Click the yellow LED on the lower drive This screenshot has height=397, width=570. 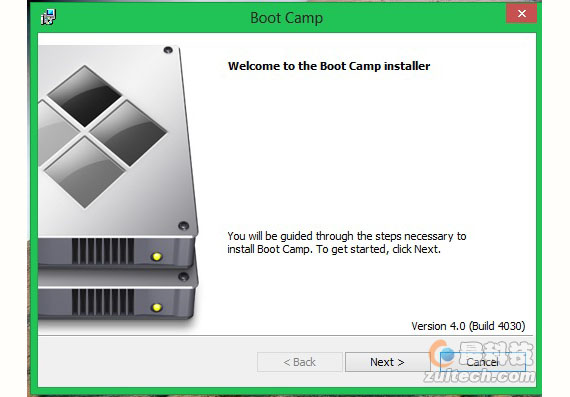(157, 308)
